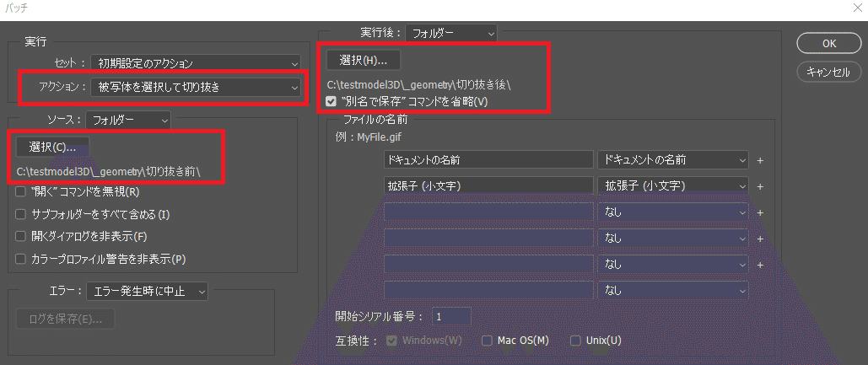Click the fifth empty file name field
The image size is (868, 365).
coord(488,264)
